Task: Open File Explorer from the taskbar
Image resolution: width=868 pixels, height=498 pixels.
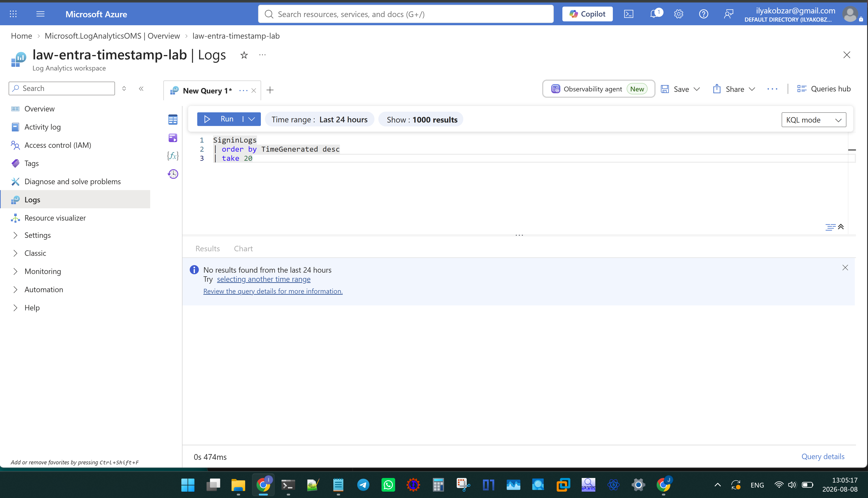Action: coord(238,485)
